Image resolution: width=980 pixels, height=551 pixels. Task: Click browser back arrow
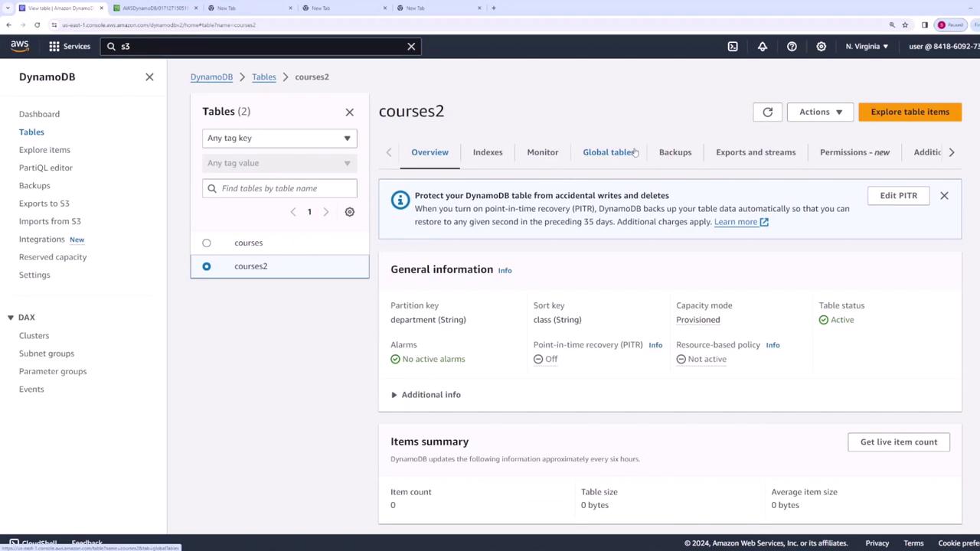[x=8, y=24]
